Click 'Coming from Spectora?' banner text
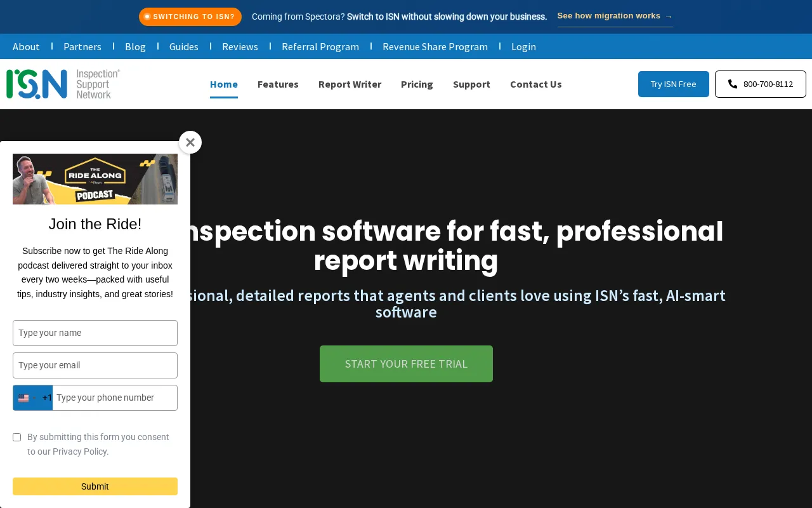This screenshot has height=508, width=812. point(298,17)
